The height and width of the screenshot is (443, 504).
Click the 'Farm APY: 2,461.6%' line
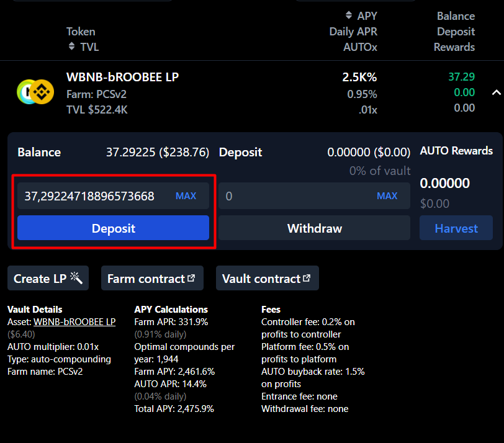click(x=174, y=372)
